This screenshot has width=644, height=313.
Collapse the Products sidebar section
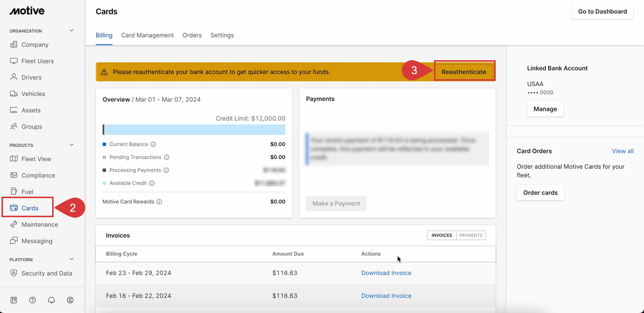click(x=71, y=145)
